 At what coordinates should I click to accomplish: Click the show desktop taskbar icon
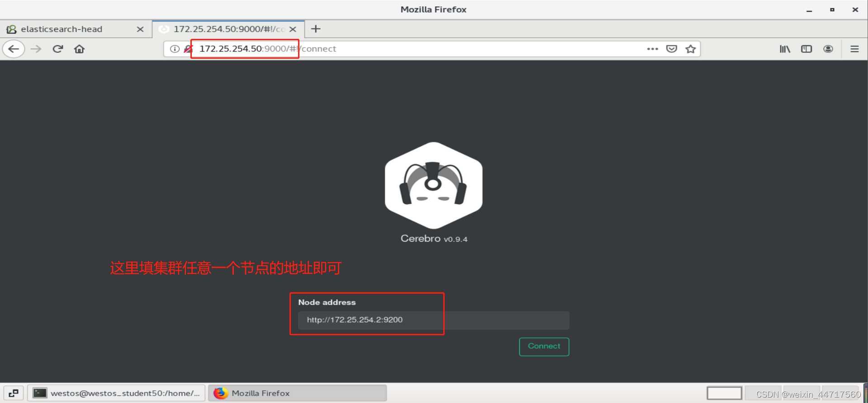pyautogui.click(x=14, y=393)
